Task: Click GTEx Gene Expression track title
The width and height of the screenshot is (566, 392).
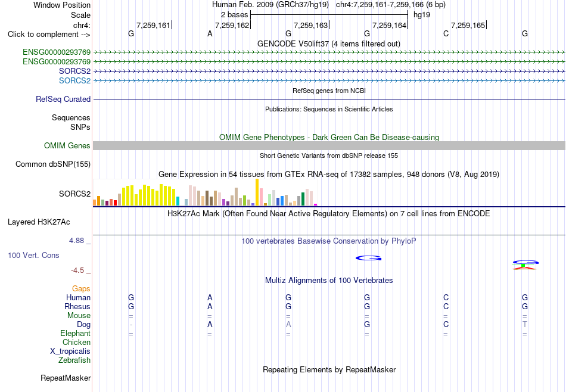Action: 329,175
